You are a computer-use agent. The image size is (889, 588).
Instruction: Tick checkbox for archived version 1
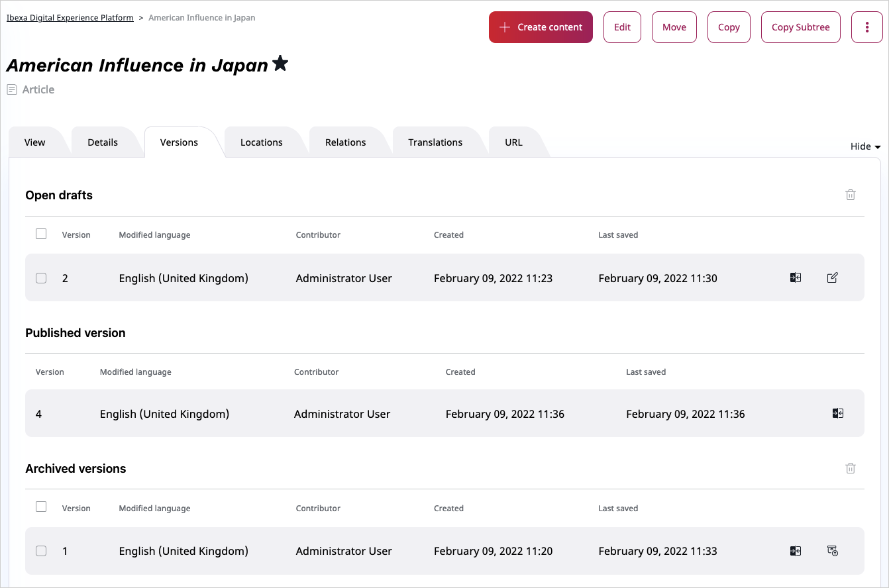41,551
